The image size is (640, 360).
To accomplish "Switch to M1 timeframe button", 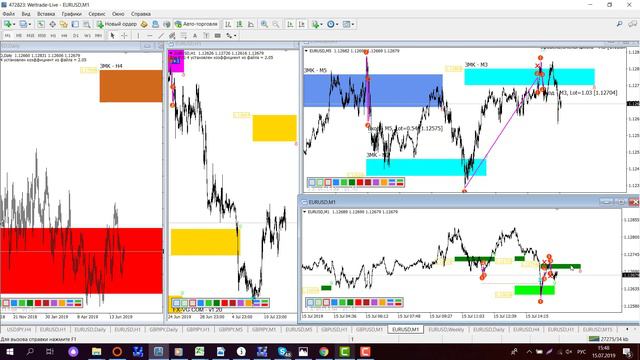I will (x=7, y=36).
